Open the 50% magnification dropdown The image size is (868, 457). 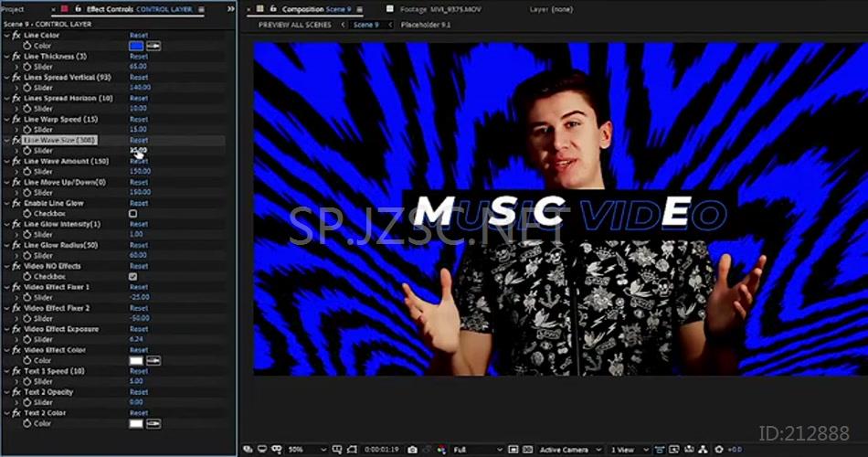pos(305,450)
